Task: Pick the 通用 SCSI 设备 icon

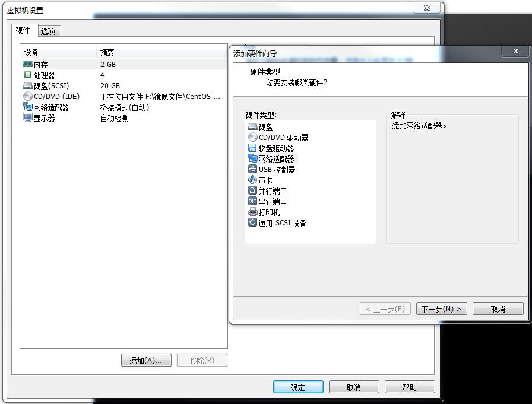Action: pyautogui.click(x=253, y=222)
